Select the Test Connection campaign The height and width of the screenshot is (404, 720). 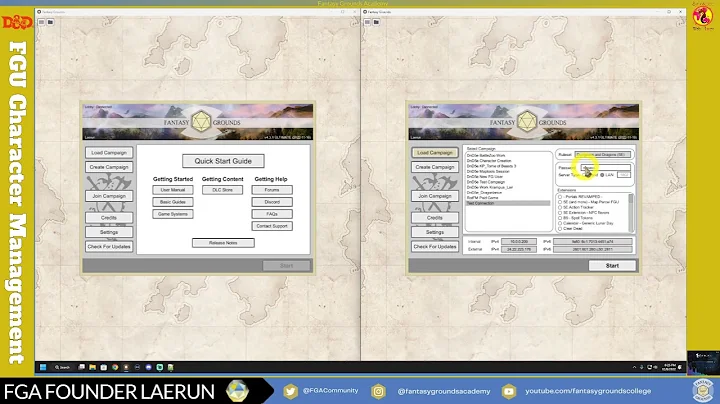tap(508, 203)
